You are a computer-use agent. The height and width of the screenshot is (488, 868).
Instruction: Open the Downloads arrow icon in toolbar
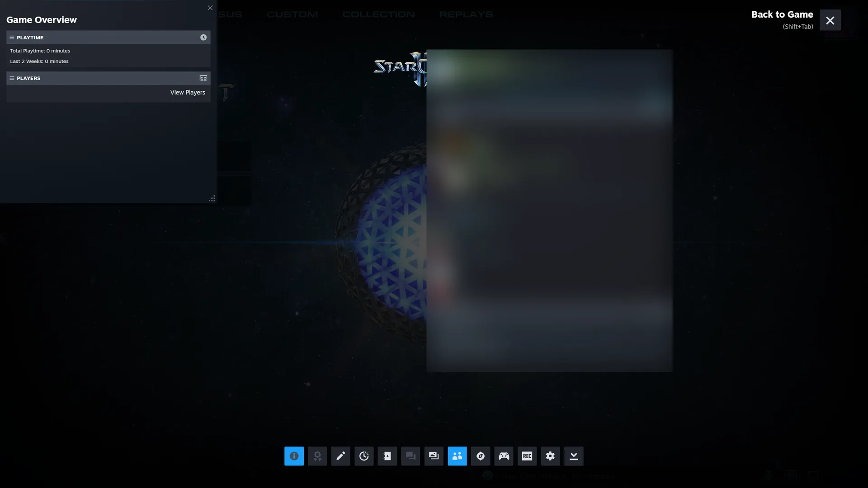coord(574,456)
